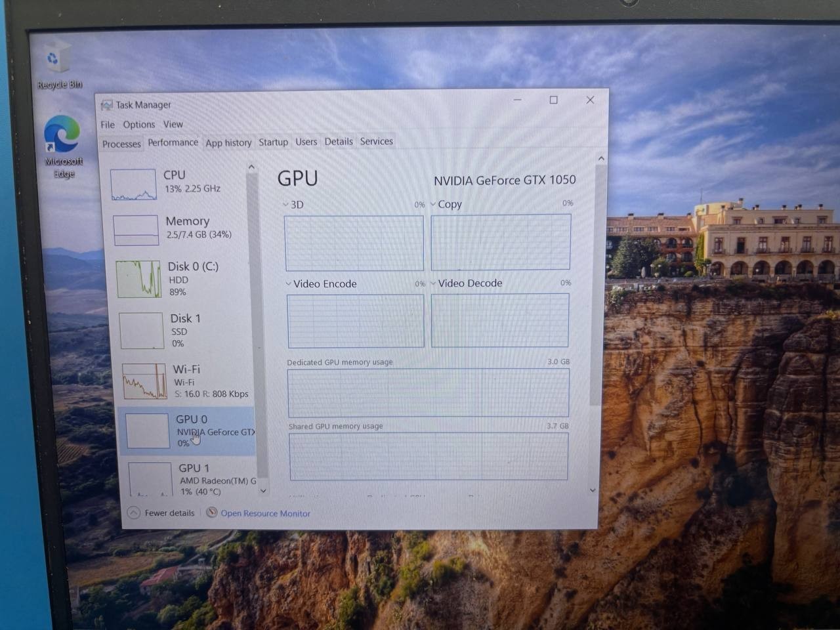The width and height of the screenshot is (840, 630).
Task: Open the 3D engine graph dropdown
Action: click(x=285, y=205)
